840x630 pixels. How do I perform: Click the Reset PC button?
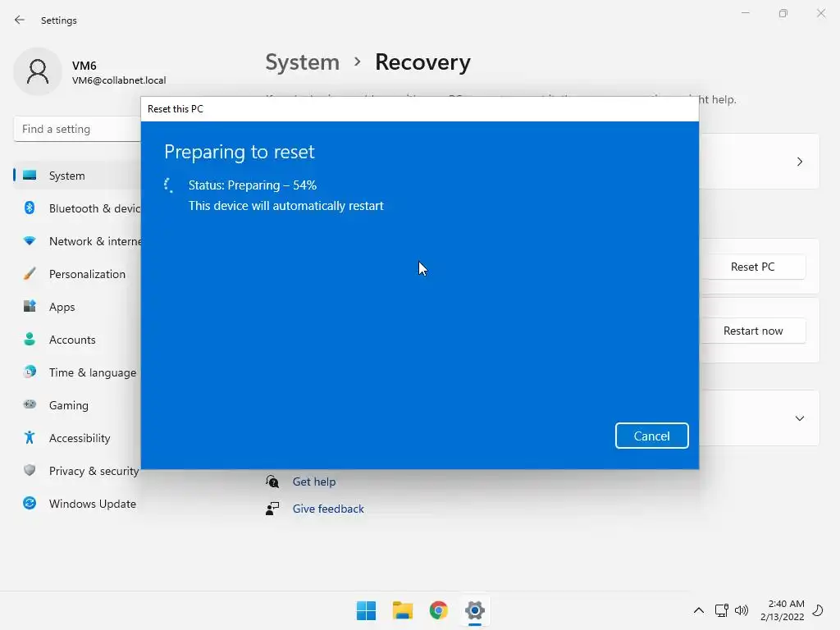coord(753,267)
